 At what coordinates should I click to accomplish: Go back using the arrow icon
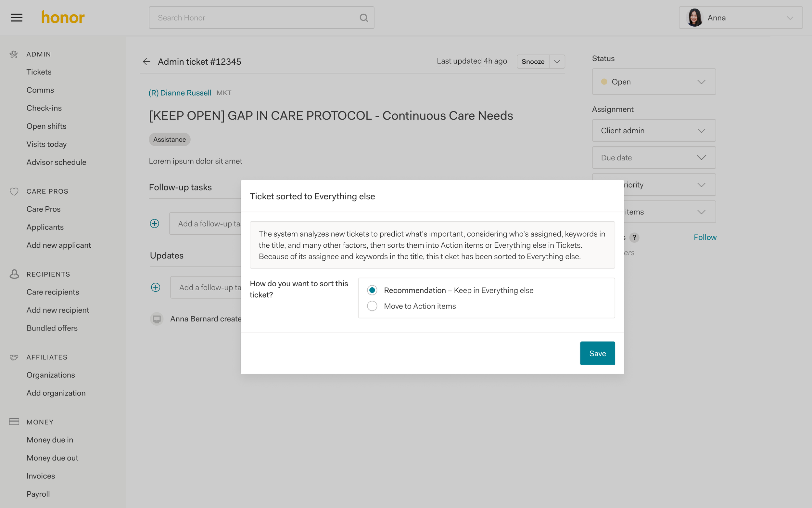click(146, 61)
